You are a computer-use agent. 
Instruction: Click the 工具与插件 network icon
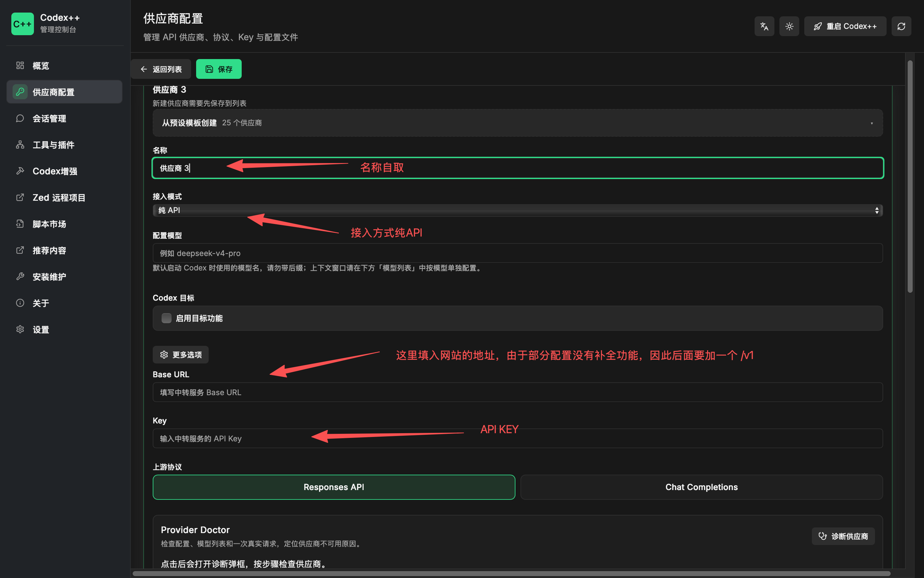tap(20, 144)
